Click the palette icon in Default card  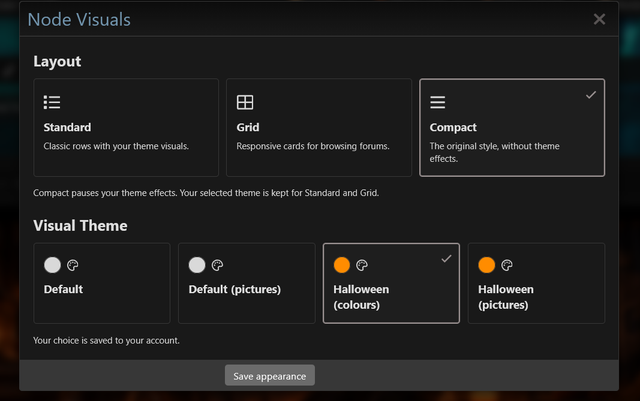click(73, 265)
